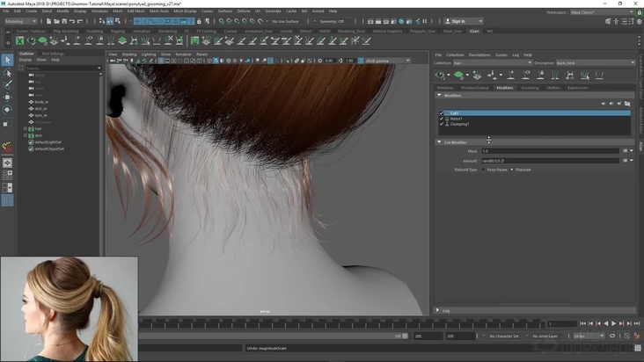This screenshot has width=644, height=362.
Task: Collapse the Cut Modifier section
Action: pos(439,142)
